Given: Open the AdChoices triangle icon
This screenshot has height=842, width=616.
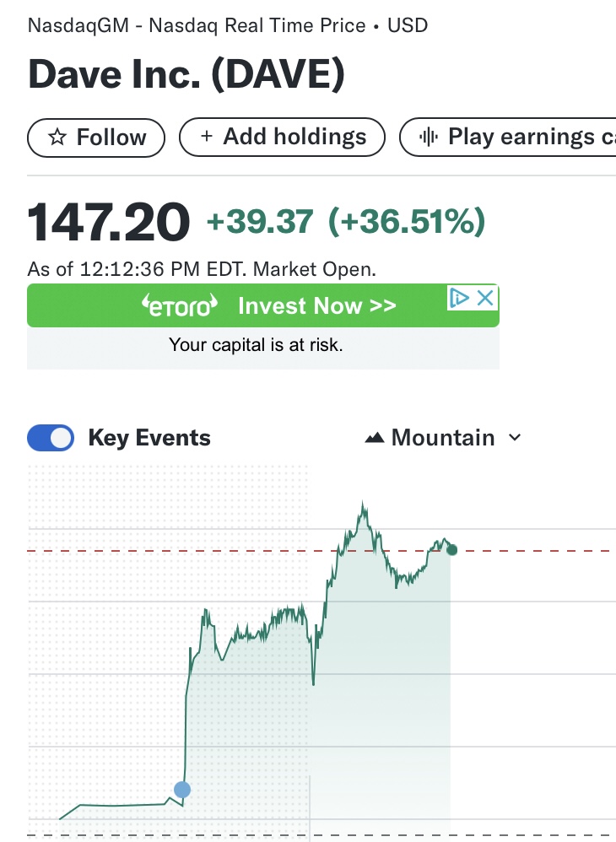Looking at the screenshot, I should [459, 298].
